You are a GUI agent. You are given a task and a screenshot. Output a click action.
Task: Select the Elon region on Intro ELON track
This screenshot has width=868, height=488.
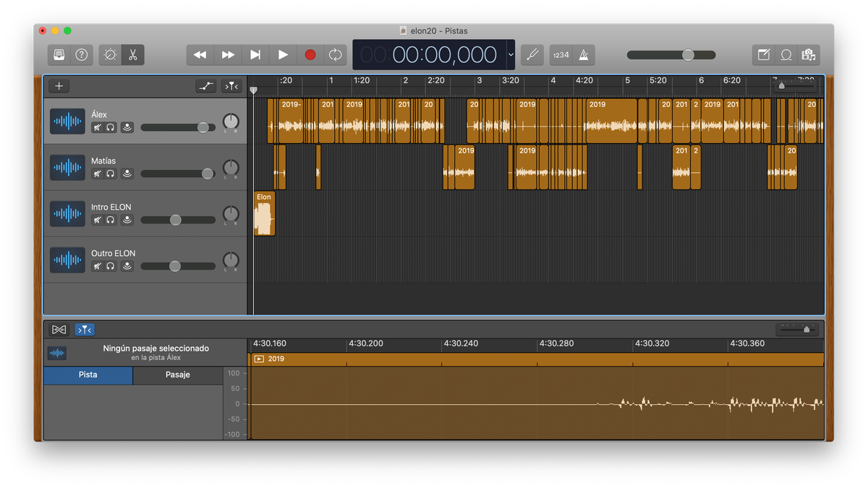tap(264, 213)
